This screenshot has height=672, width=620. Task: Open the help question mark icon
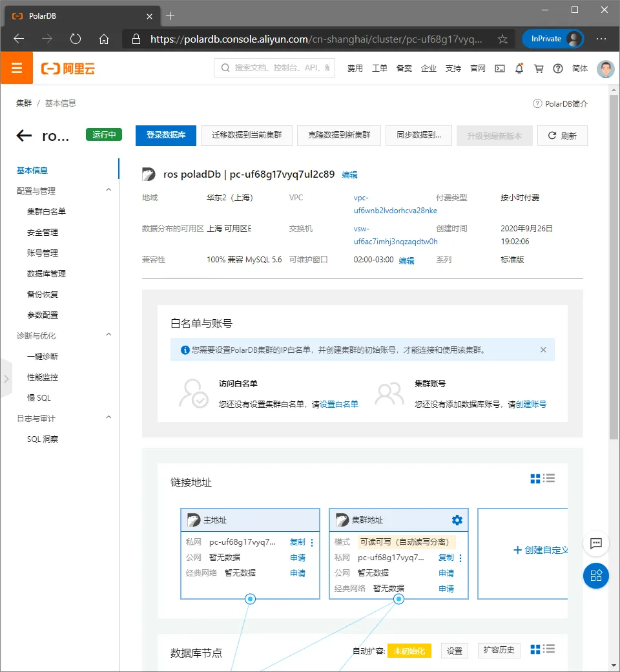[x=558, y=68]
